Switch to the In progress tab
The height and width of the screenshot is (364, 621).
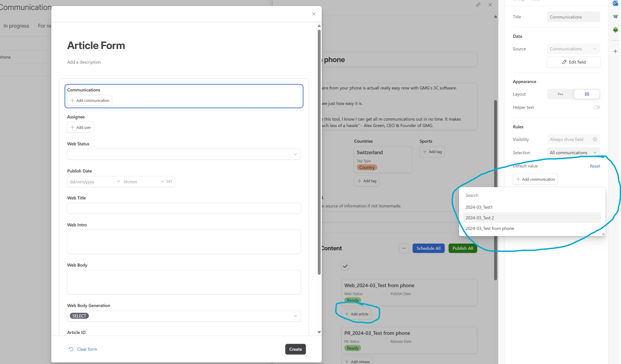point(16,26)
